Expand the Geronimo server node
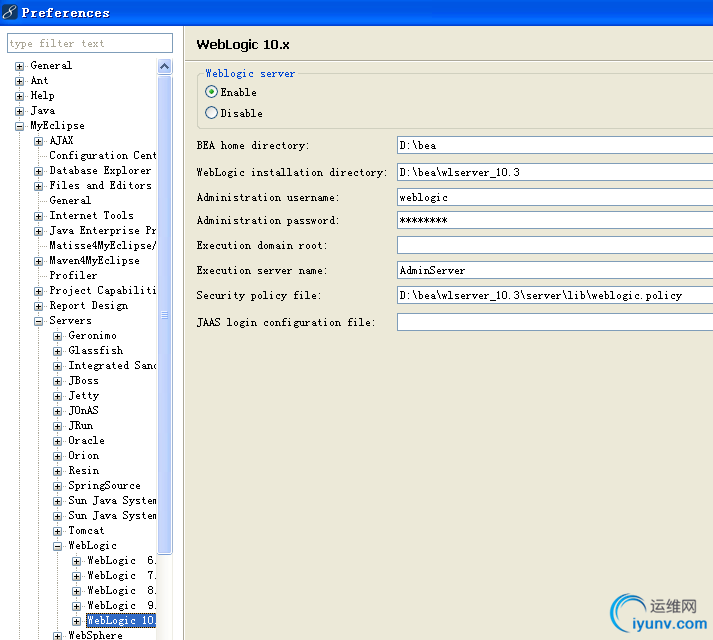Viewport: 713px width, 640px height. [57, 337]
